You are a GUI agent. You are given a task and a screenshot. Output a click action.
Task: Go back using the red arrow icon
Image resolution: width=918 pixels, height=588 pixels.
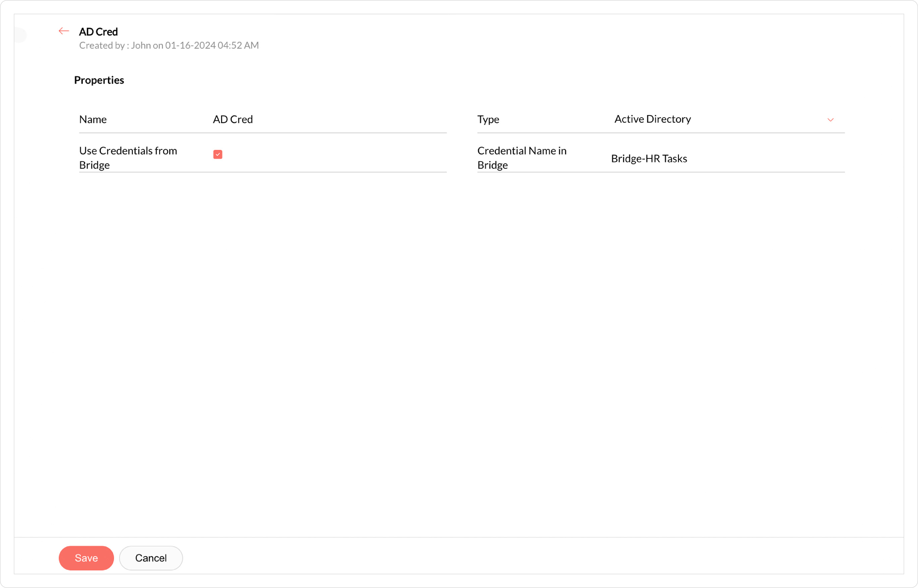pyautogui.click(x=64, y=31)
